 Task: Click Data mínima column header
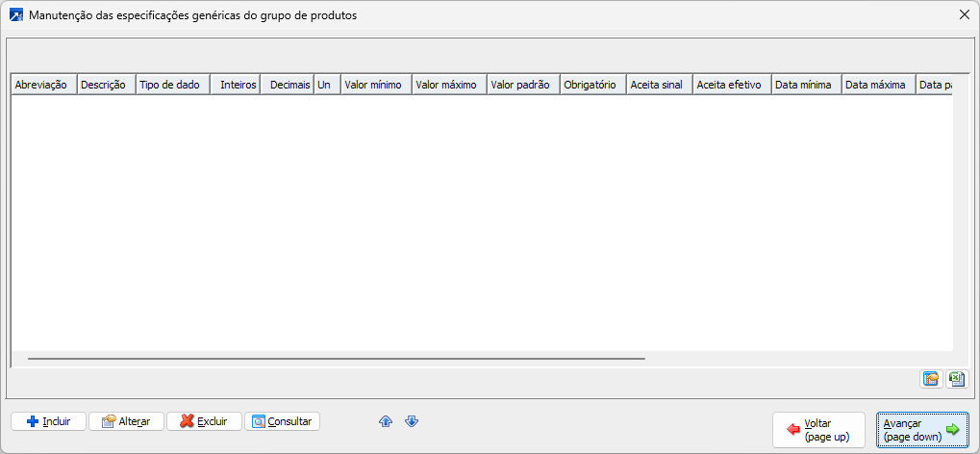pyautogui.click(x=807, y=85)
